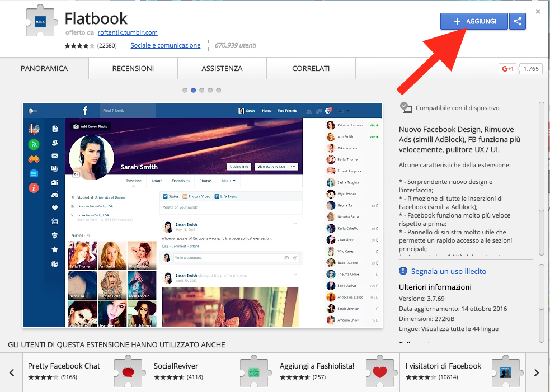The height and width of the screenshot is (392, 550).
Task: Show previous related extensions with left arrow
Action: [12, 372]
